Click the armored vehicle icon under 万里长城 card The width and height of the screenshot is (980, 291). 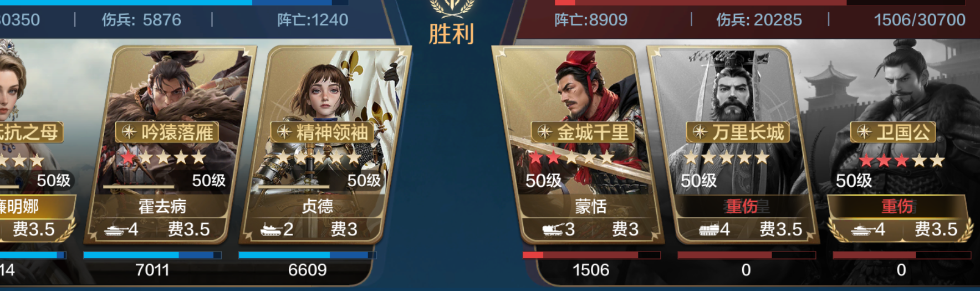coord(708,229)
